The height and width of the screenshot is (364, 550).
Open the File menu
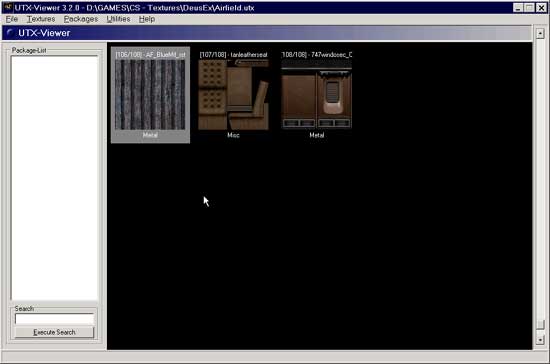(x=12, y=19)
